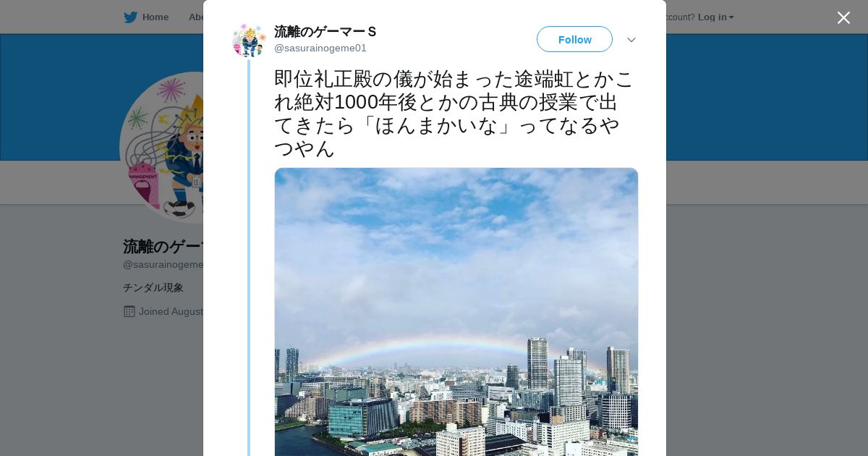
Task: Open the rainbow city photo
Action: click(456, 312)
